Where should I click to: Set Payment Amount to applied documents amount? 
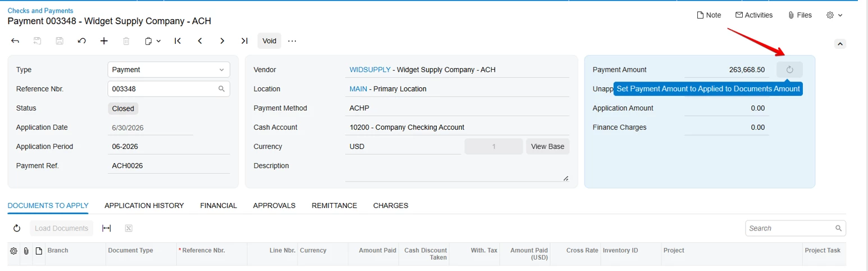tap(789, 70)
